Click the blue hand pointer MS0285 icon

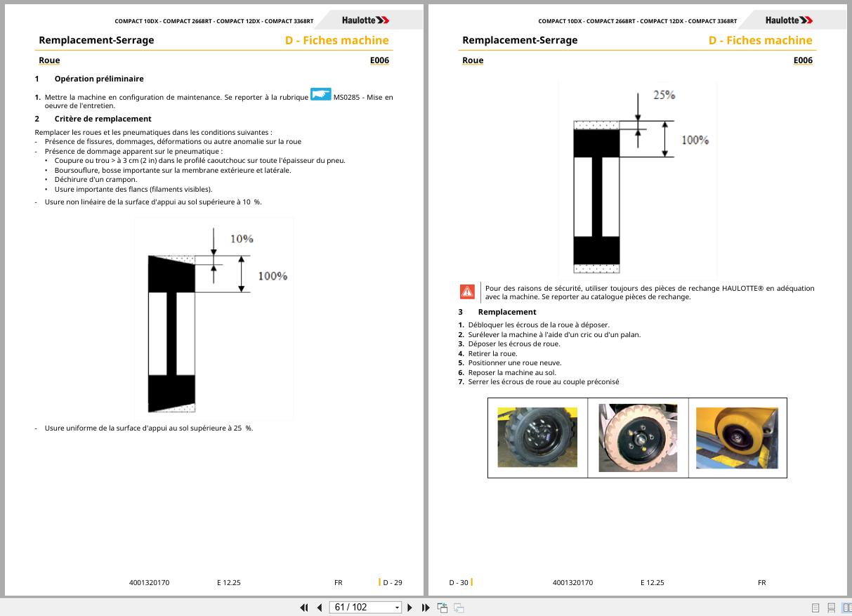pyautogui.click(x=320, y=94)
